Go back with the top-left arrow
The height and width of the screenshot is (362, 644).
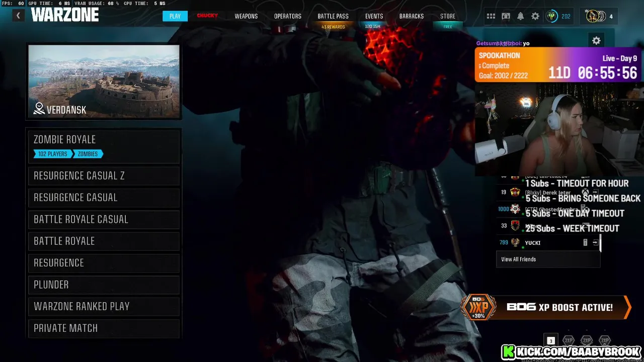[18, 16]
